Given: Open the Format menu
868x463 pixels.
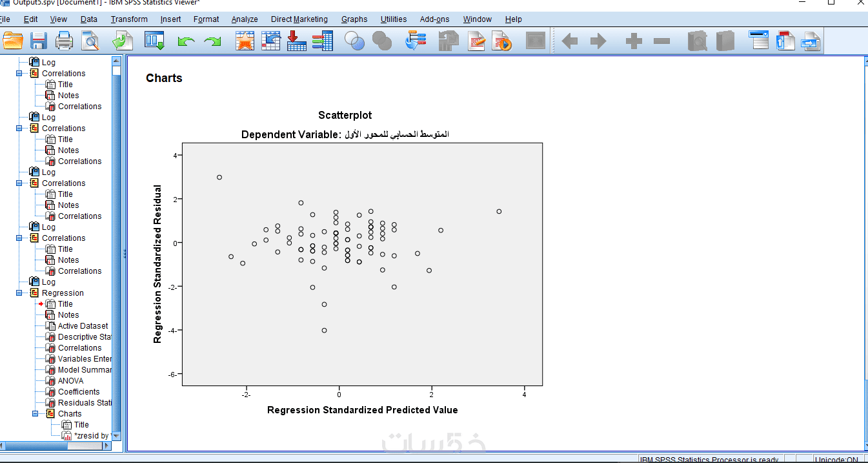Looking at the screenshot, I should [206, 19].
